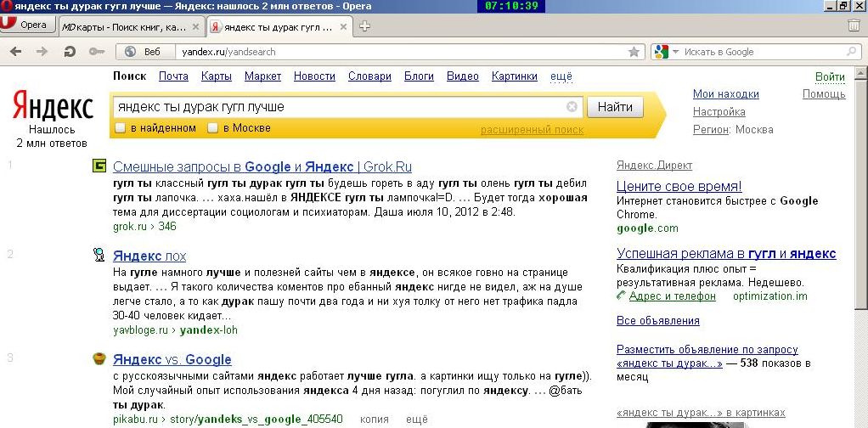Viewport: 868px width, 428px height.
Task: Click the "расширенный поиск" link
Action: [532, 130]
